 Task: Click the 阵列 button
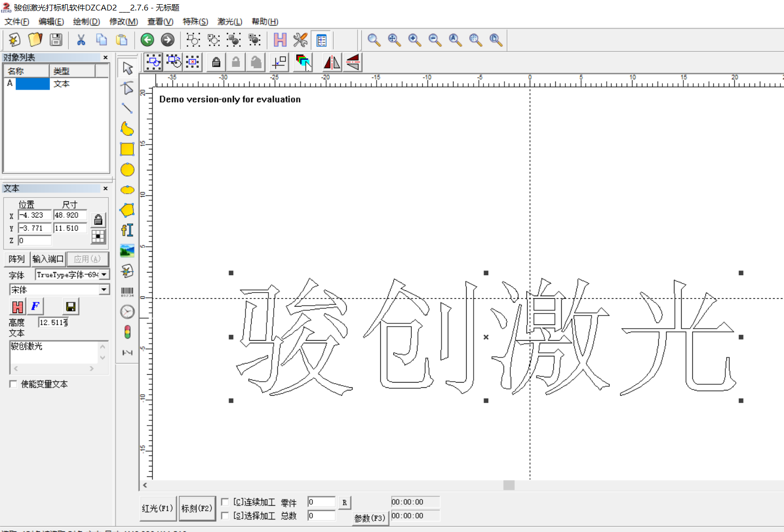pos(17,259)
